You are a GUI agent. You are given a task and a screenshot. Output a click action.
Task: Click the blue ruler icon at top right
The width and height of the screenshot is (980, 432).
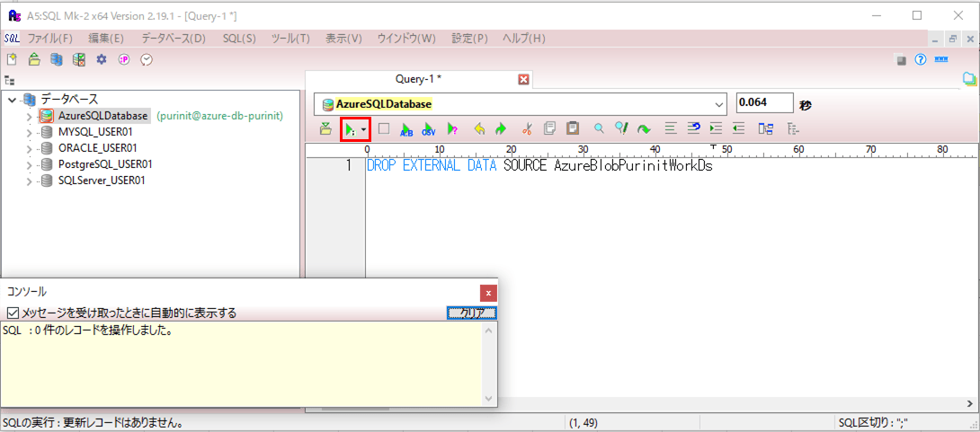(940, 60)
